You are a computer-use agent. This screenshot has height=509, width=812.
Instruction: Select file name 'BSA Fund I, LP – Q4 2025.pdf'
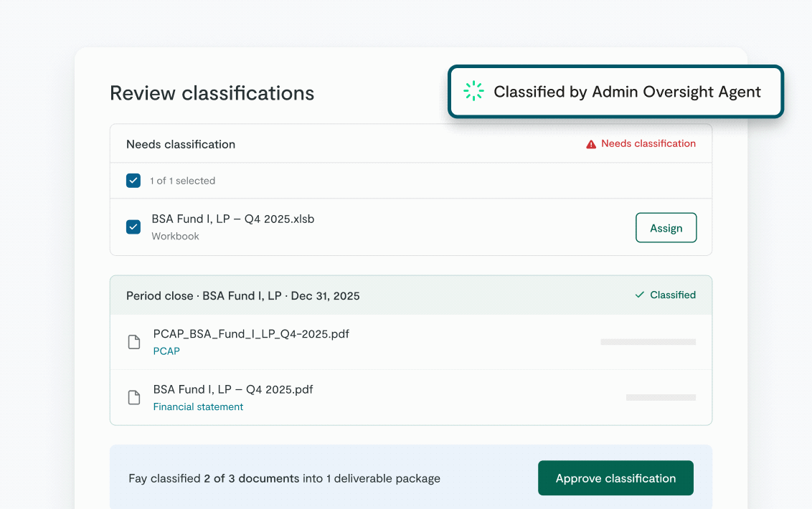(x=233, y=389)
